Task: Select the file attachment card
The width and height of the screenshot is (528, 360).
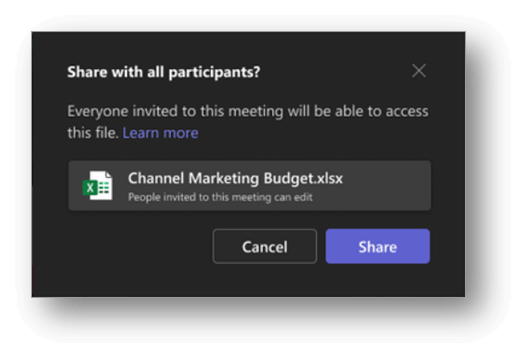Action: [x=250, y=186]
